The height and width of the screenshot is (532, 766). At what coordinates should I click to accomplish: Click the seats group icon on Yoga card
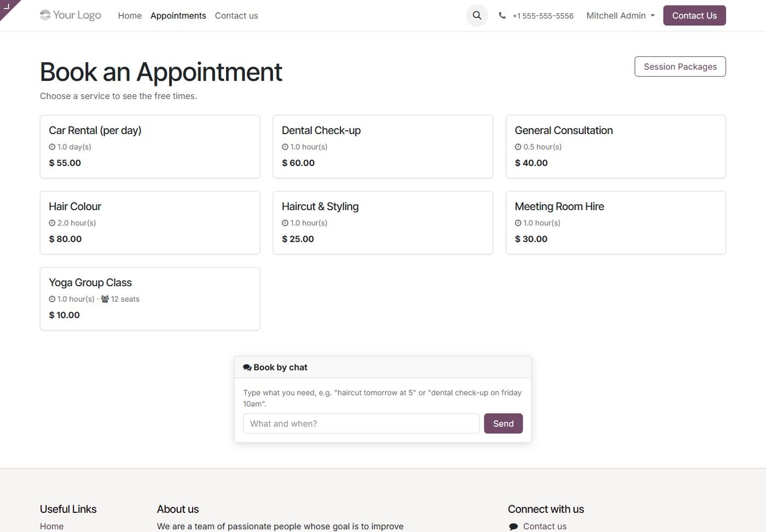(105, 299)
